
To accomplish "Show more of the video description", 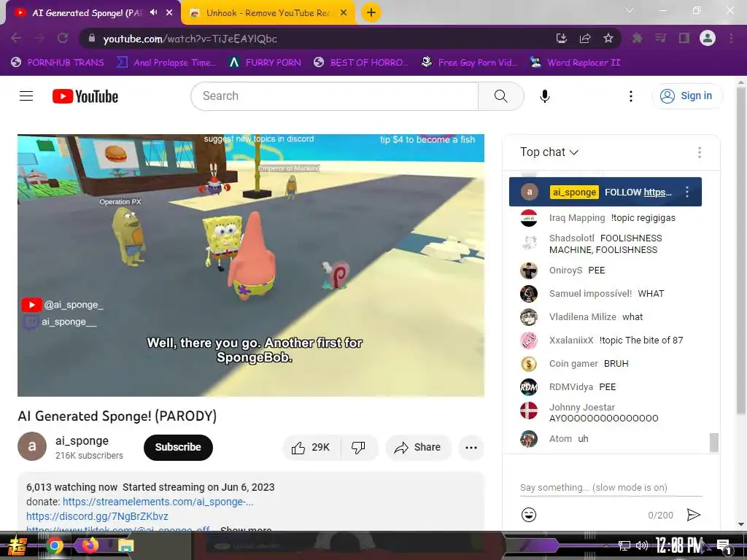I will pos(246,529).
